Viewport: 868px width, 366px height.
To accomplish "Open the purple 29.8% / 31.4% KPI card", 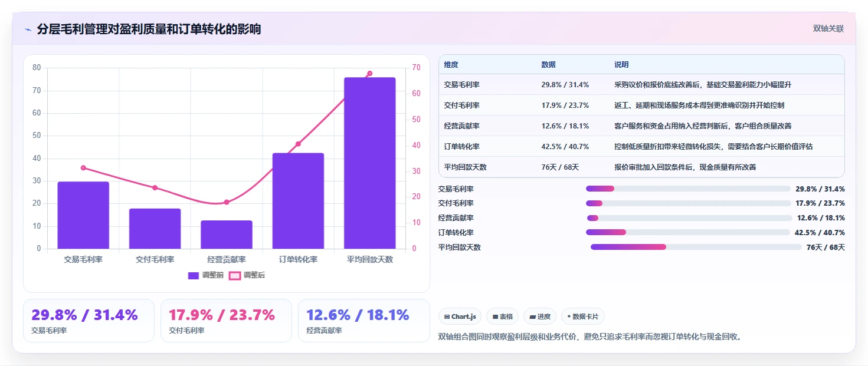I will [89, 321].
